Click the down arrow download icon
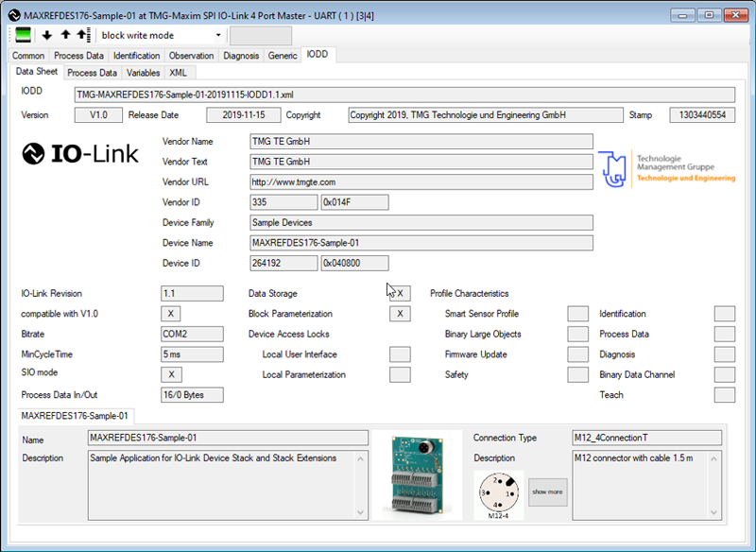Screen dimensions: 756x552 click(x=46, y=35)
